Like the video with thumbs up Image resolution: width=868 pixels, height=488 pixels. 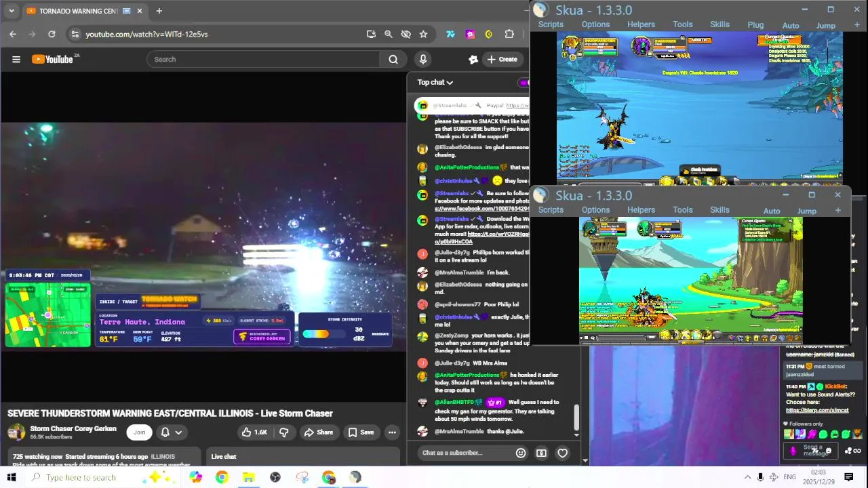pyautogui.click(x=255, y=432)
